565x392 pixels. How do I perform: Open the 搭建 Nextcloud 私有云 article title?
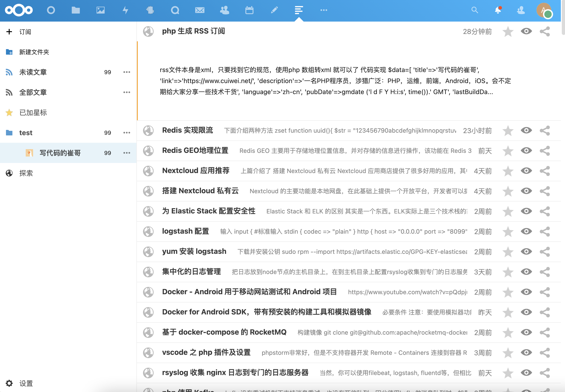pos(200,190)
